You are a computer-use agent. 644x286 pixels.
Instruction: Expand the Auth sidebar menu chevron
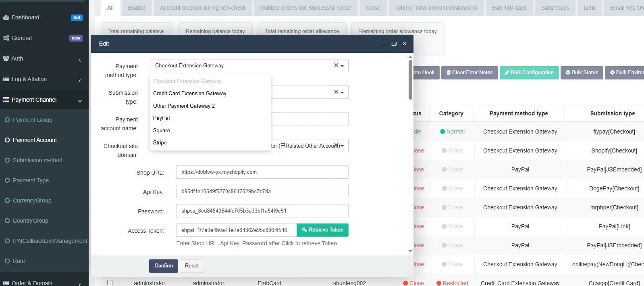coord(80,60)
